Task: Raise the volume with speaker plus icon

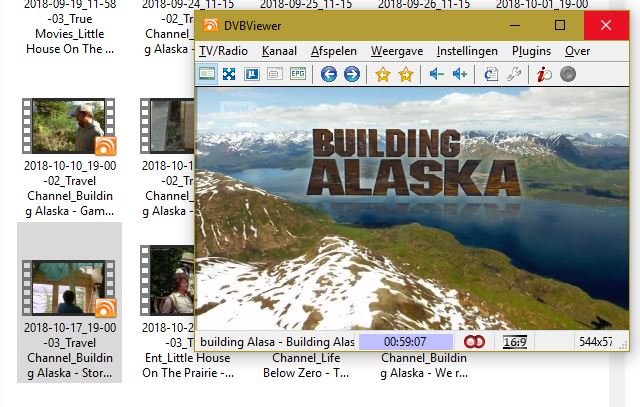Action: (x=460, y=74)
